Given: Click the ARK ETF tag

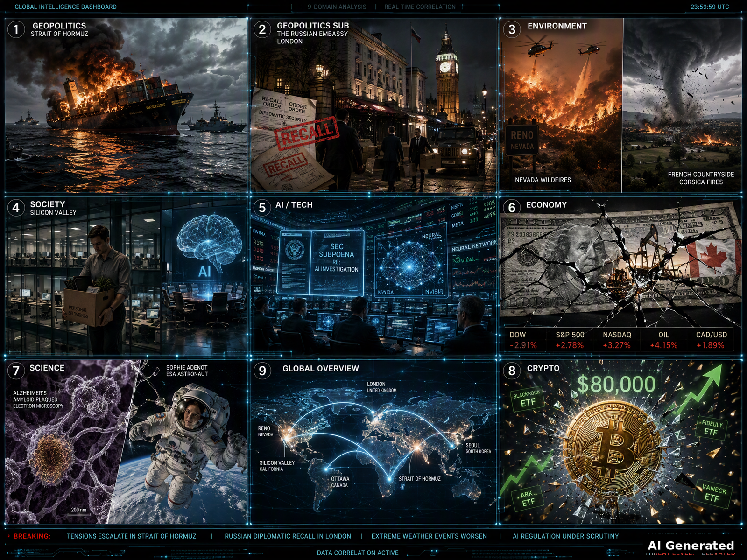Looking at the screenshot, I should point(528,498).
